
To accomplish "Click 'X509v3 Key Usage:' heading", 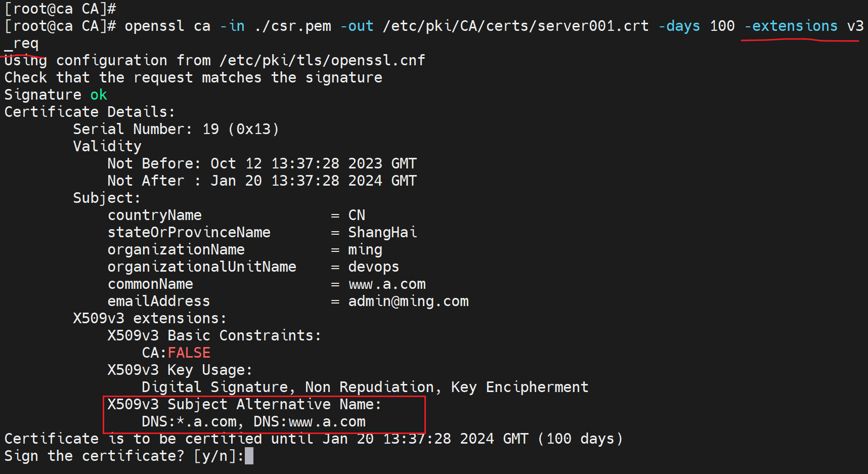I will point(180,370).
